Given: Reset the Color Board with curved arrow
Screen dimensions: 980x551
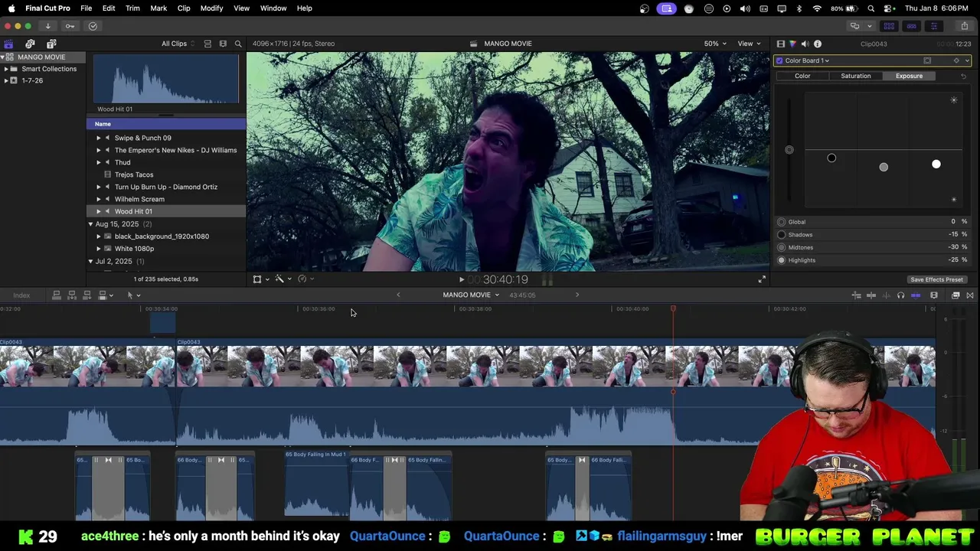Looking at the screenshot, I should pyautogui.click(x=963, y=76).
